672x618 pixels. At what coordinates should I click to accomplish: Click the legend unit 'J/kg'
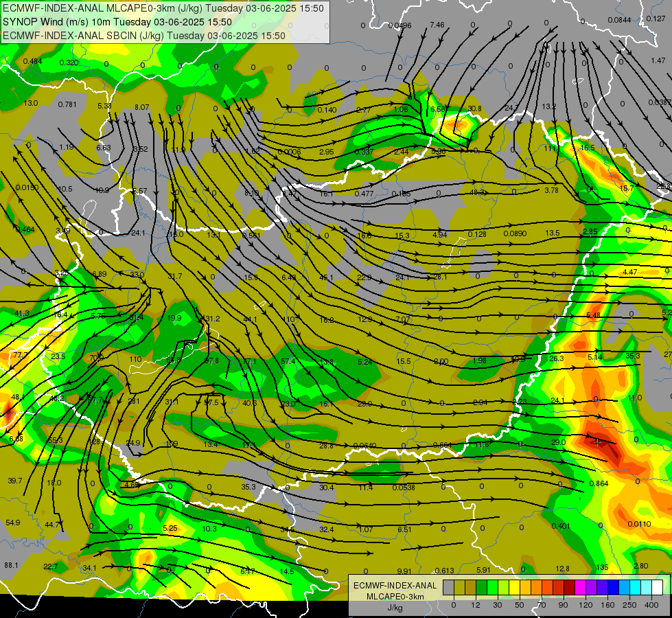click(395, 608)
